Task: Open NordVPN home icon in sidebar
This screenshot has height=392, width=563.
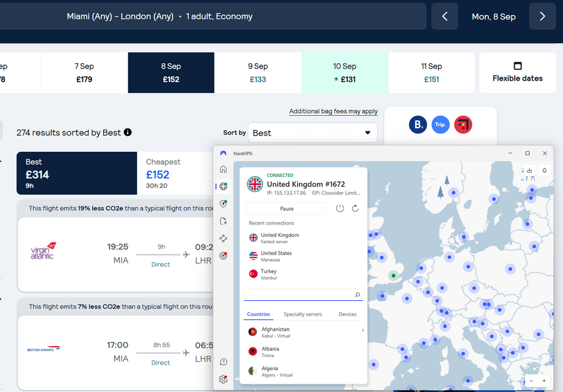Action: (223, 169)
